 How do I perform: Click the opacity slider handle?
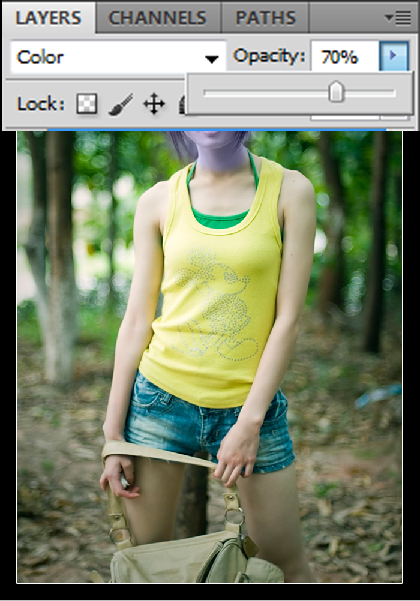[336, 92]
